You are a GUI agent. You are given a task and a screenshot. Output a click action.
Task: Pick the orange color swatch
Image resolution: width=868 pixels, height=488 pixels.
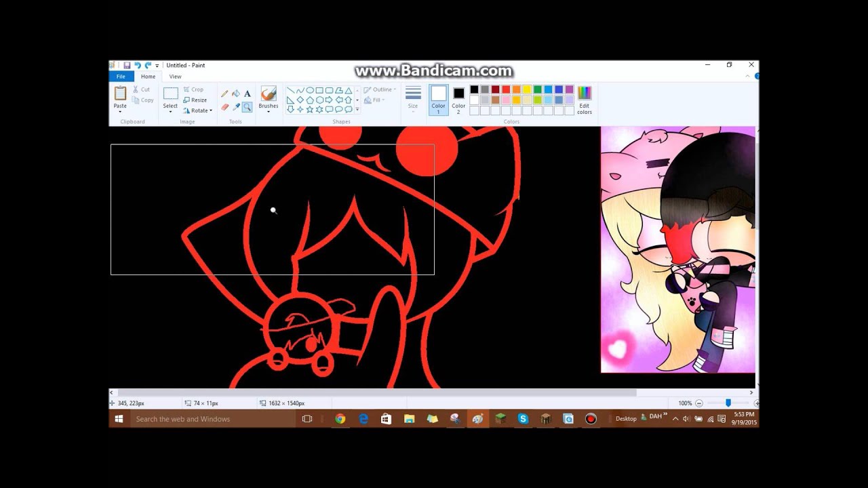point(517,89)
